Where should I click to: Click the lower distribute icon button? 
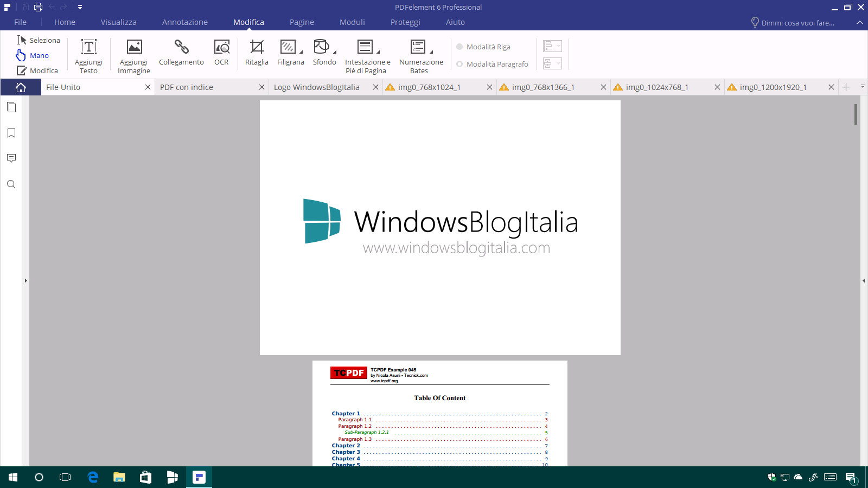coord(552,63)
